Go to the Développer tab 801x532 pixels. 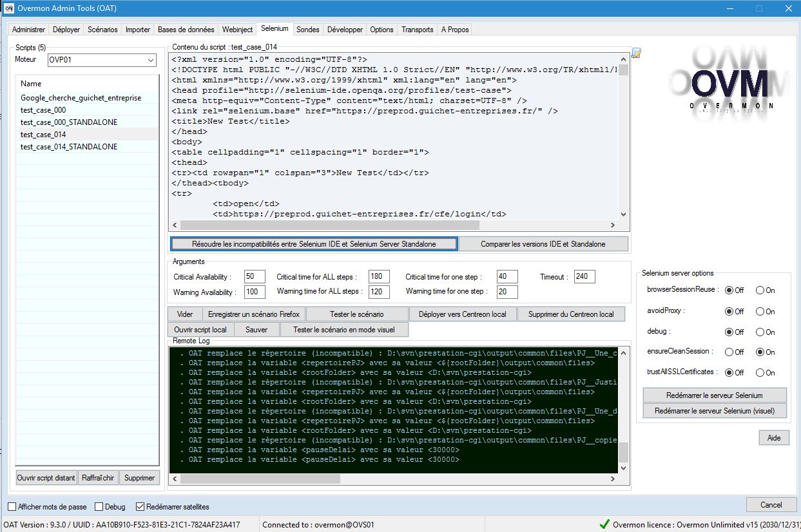[345, 30]
